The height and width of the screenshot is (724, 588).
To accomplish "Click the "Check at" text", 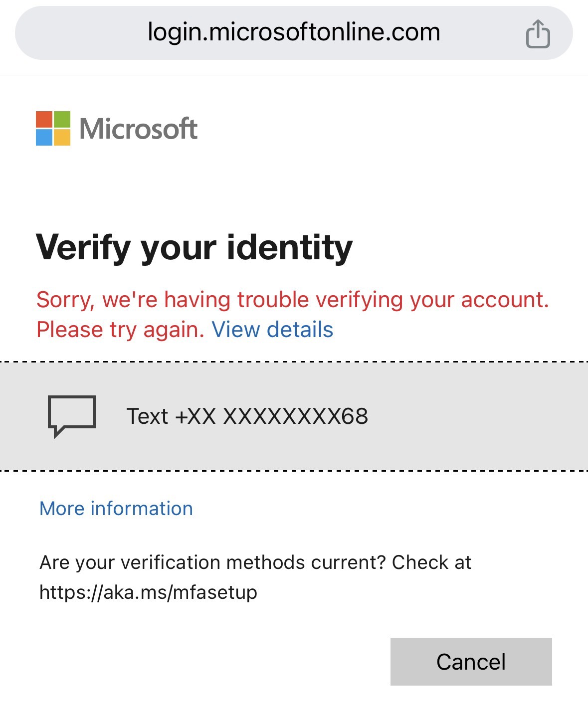I will (x=431, y=562).
